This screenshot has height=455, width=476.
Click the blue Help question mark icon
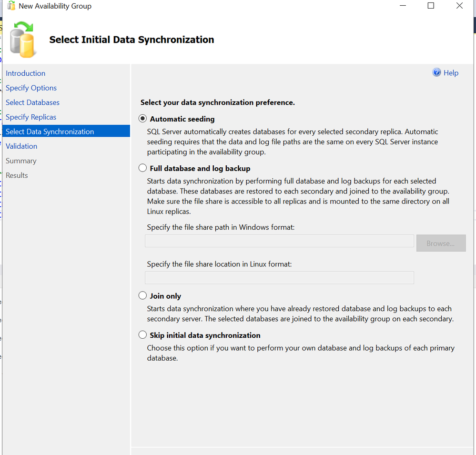436,72
